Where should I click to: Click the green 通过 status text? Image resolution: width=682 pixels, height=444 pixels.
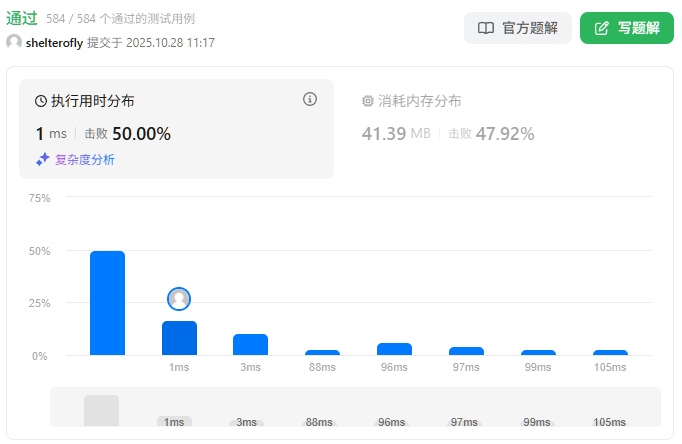click(x=22, y=18)
